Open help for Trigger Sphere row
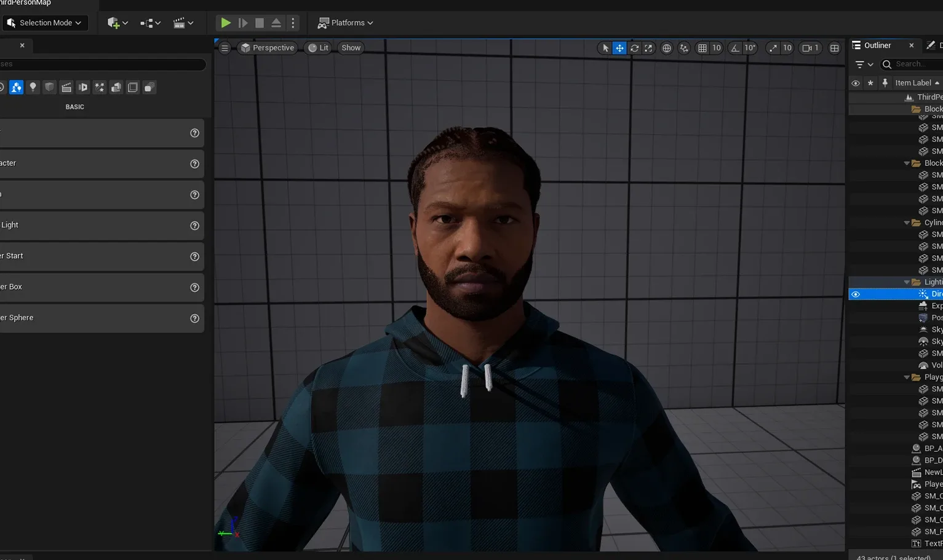Screen dimensions: 943x560 194,318
